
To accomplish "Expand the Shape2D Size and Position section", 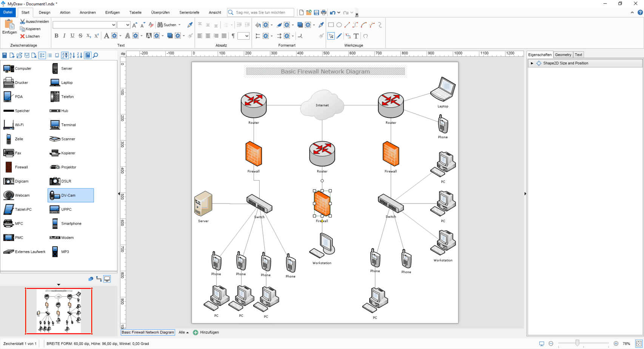I will (x=532, y=63).
